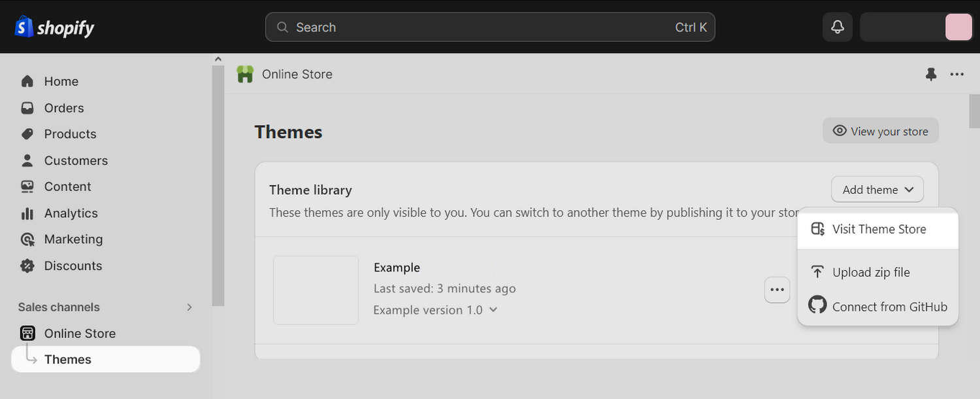
Task: Click the Home house icon
Action: tap(27, 81)
